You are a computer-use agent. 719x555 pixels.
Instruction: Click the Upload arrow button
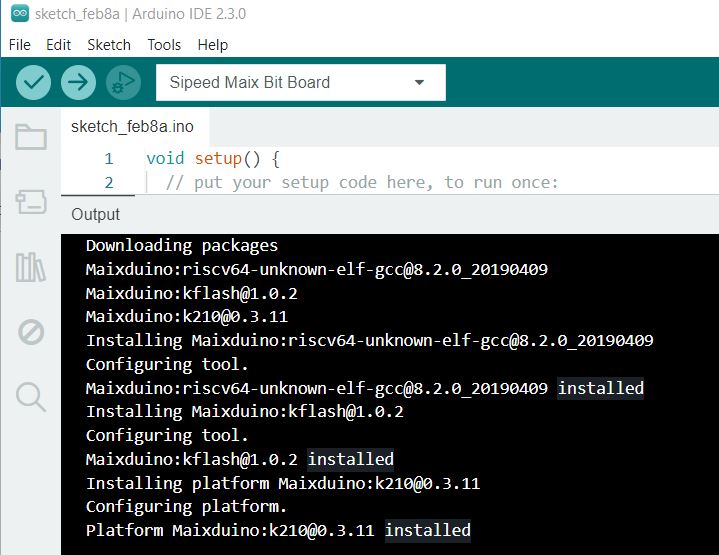pos(78,83)
